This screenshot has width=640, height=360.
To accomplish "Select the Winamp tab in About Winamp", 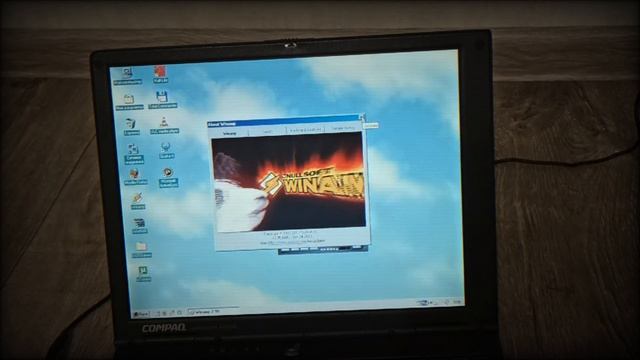I will (x=229, y=133).
